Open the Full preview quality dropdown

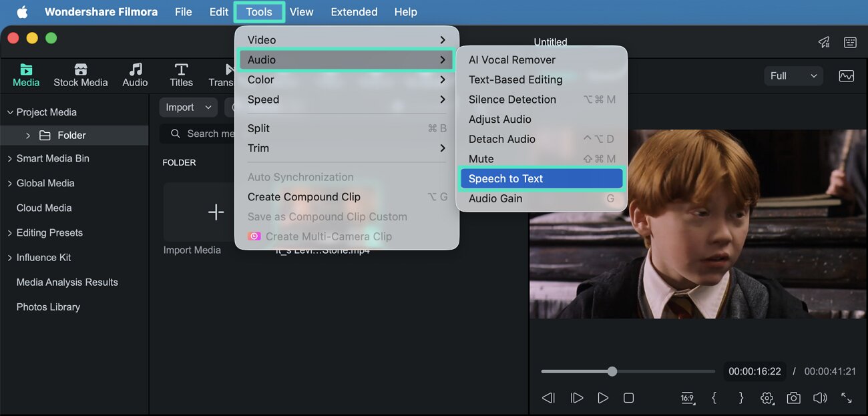tap(793, 76)
